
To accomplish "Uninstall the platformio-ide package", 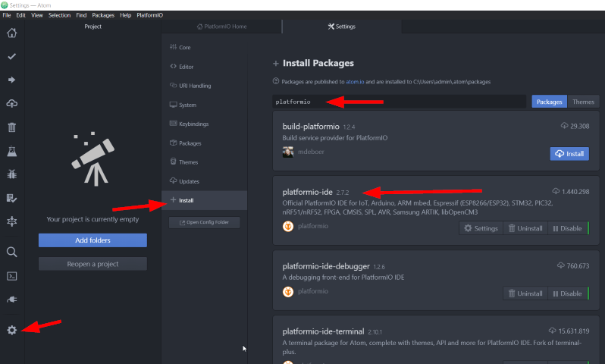I will coord(525,228).
